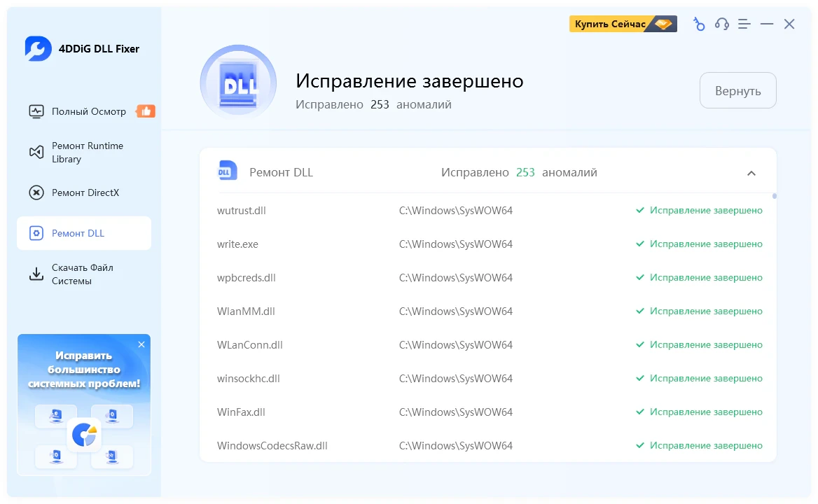Image resolution: width=818 pixels, height=504 pixels.
Task: Select the write.exe file name
Action: click(237, 244)
